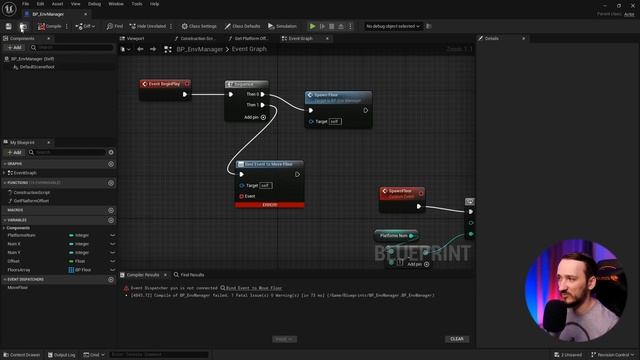Open Compile options three-dot menu

tap(67, 26)
